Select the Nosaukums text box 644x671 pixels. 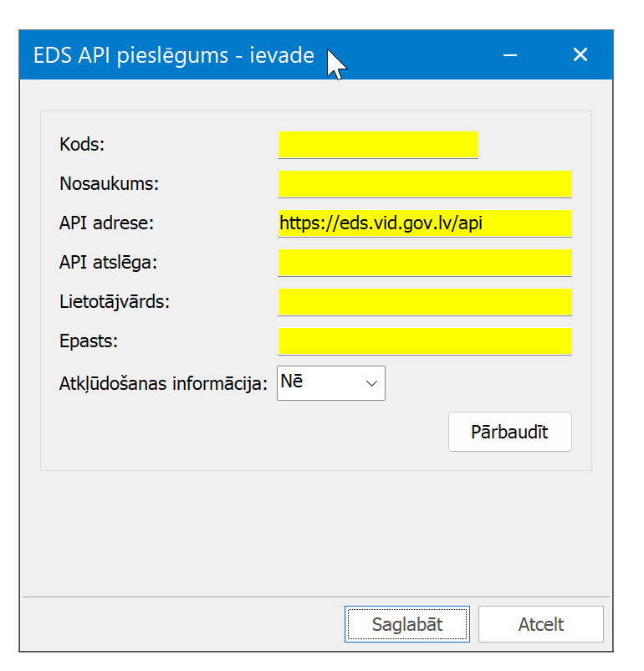click(x=425, y=183)
